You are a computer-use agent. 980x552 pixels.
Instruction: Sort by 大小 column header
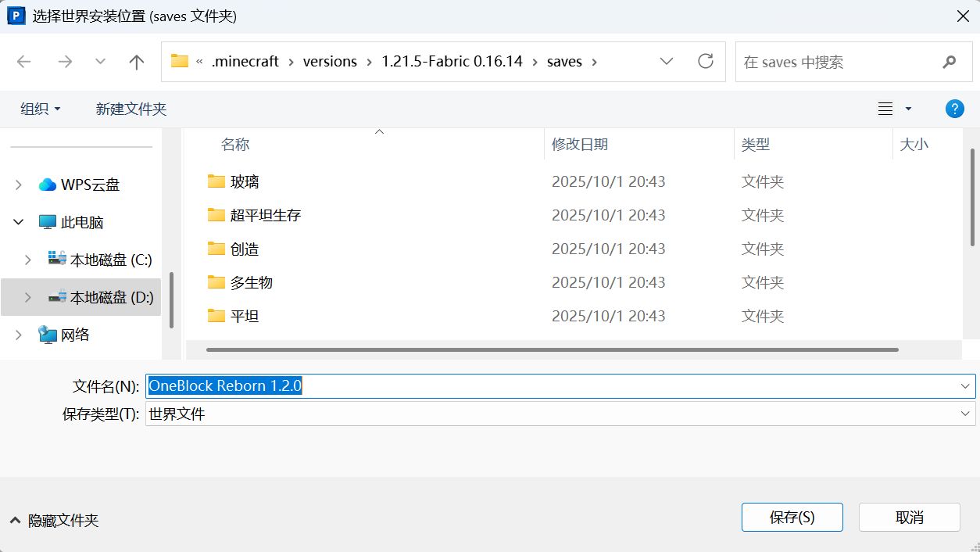coord(914,144)
